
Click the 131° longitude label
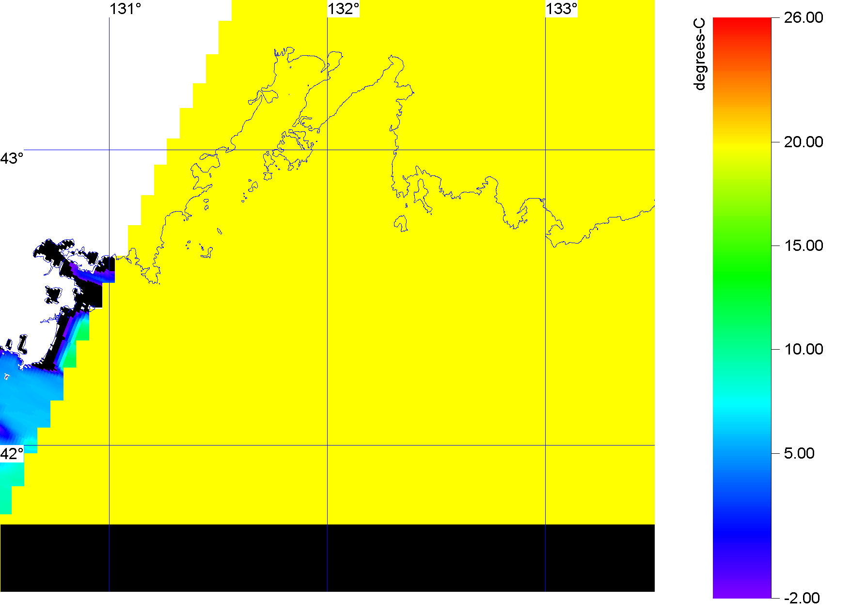point(126,9)
